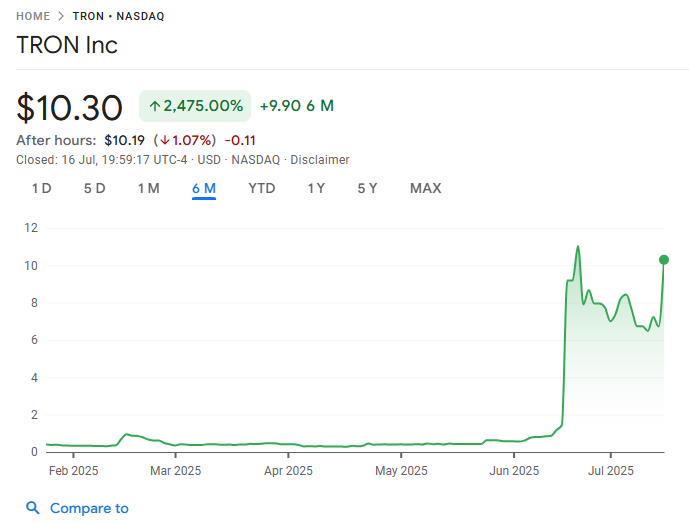
Task: Click the green endpoint dot on chart
Action: tap(664, 260)
